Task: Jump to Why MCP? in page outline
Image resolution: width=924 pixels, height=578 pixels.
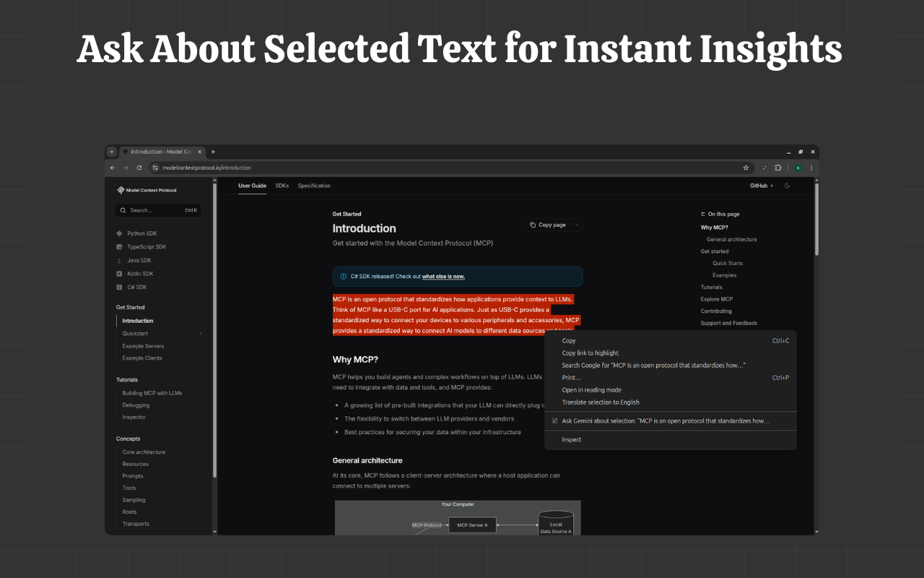Action: (x=715, y=228)
